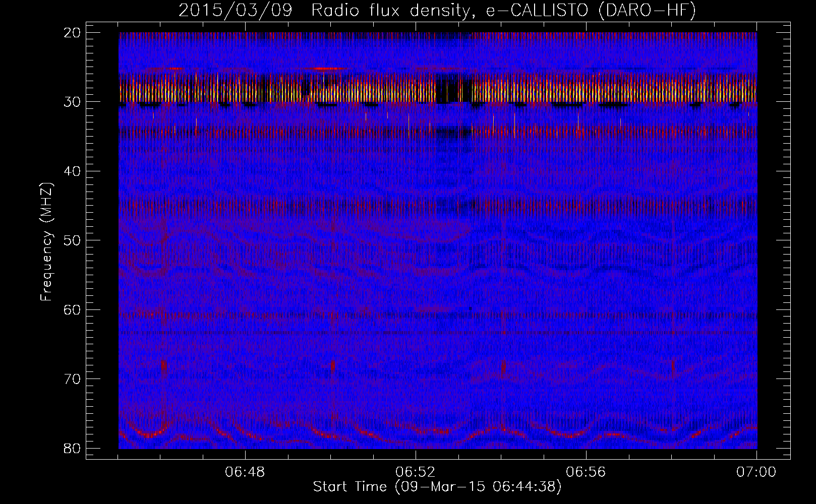Click the frequency tick label "50"

click(73, 240)
